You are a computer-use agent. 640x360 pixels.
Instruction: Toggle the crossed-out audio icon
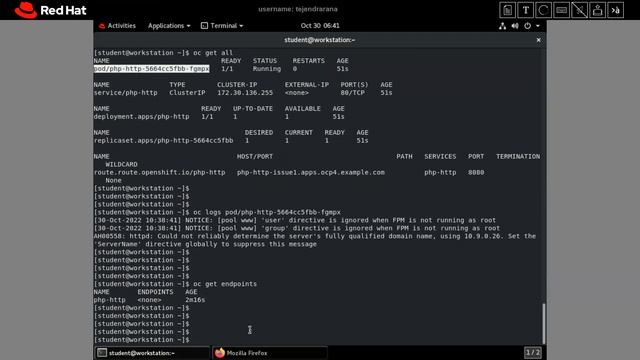(579, 10)
